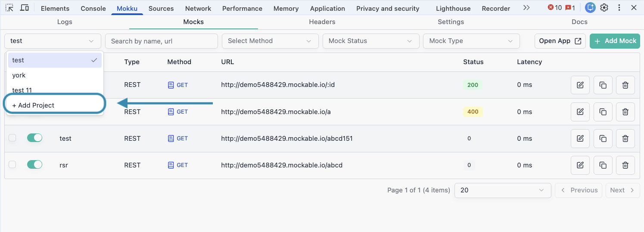Click the edit icon for the abcd151 mock

[580, 139]
